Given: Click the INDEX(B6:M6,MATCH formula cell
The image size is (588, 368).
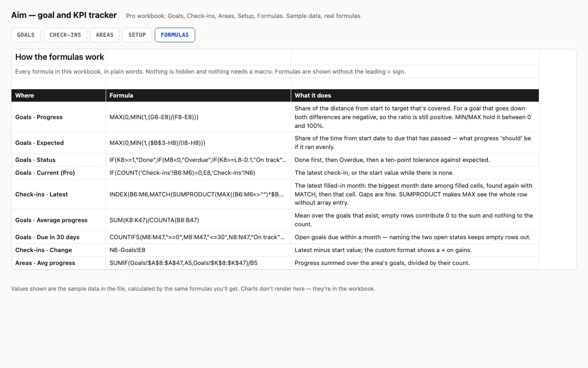Looking at the screenshot, I should (198, 194).
